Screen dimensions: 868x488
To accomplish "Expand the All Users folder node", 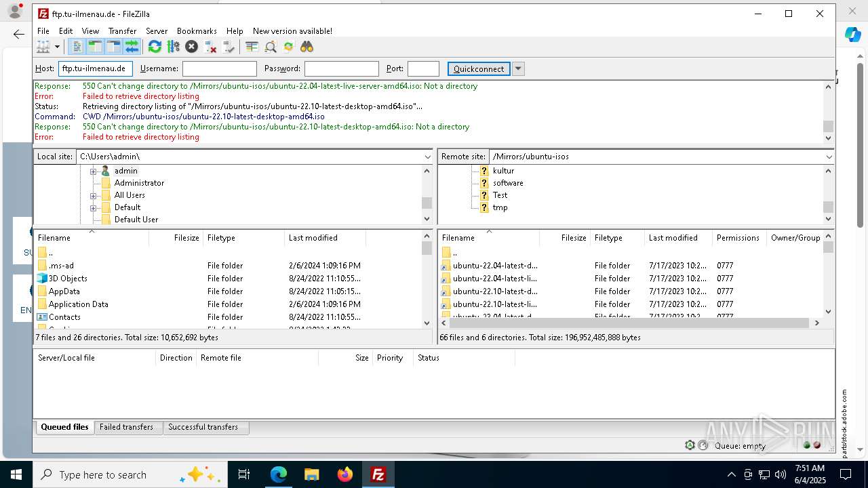I will (x=94, y=195).
